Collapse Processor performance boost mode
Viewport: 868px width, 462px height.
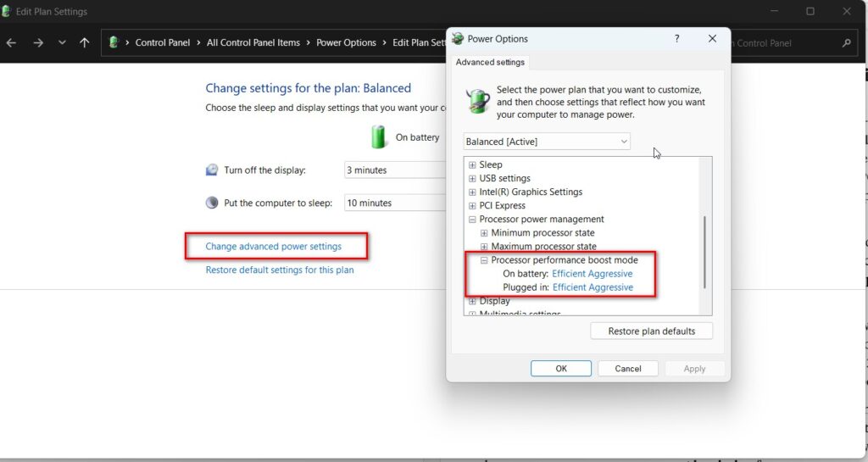(484, 260)
